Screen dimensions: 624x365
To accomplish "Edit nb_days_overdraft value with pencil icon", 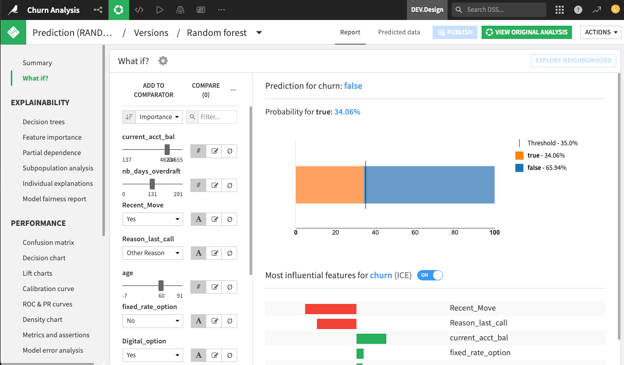I will pyautogui.click(x=214, y=185).
